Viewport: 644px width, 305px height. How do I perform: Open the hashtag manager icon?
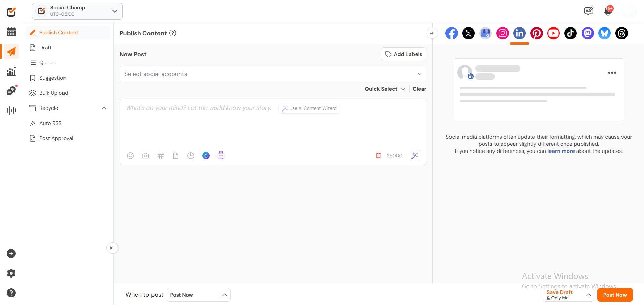(x=161, y=156)
